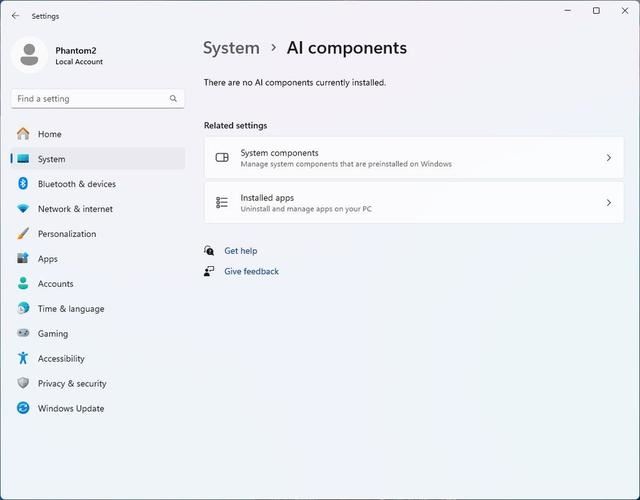Viewport: 640px width, 500px height.
Task: Open the Apps settings section
Action: pos(47,259)
